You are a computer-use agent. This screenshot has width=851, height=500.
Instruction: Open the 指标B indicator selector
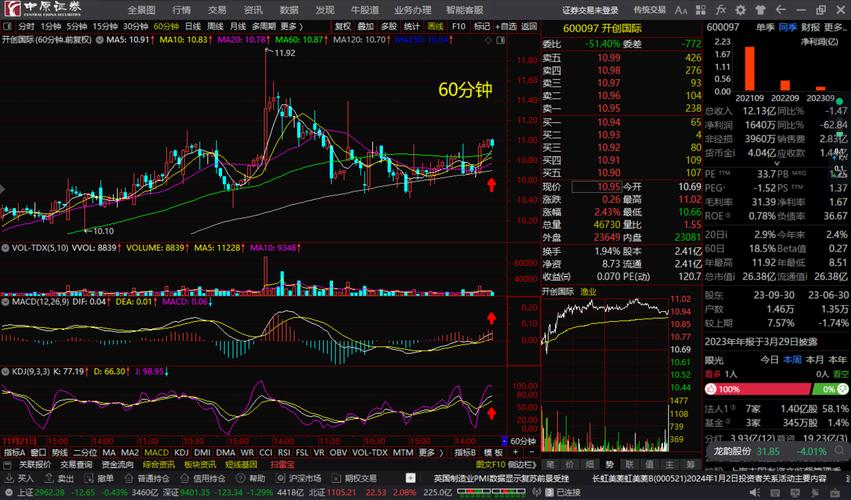[465, 452]
